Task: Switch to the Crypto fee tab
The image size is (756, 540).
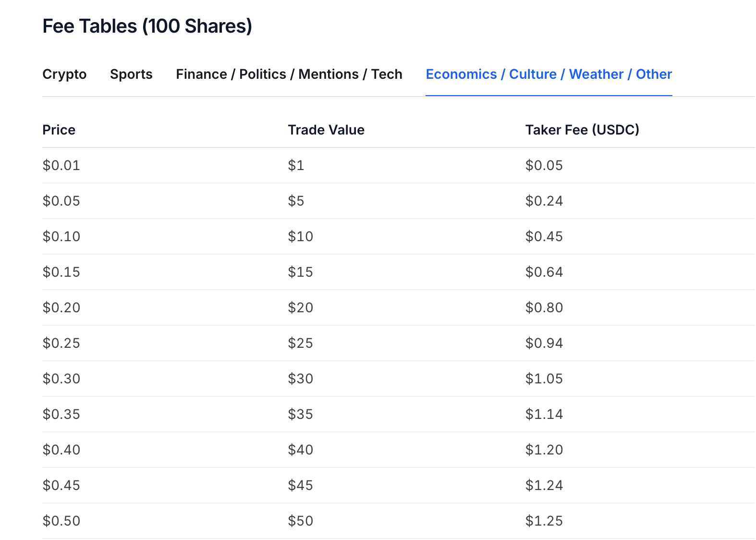Action: click(x=64, y=74)
